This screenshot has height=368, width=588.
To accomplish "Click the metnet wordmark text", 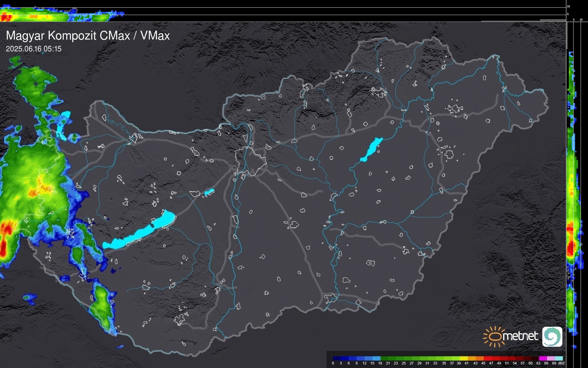I will [521, 336].
